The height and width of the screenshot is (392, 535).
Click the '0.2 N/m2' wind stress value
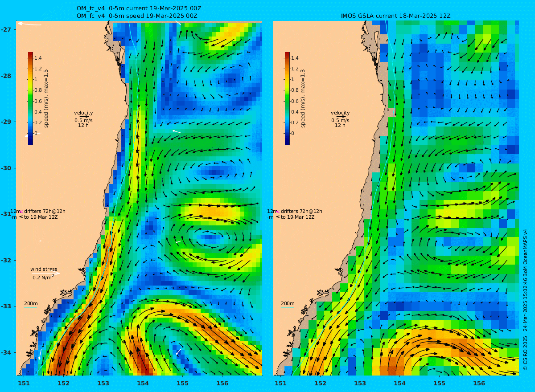coord(43,277)
